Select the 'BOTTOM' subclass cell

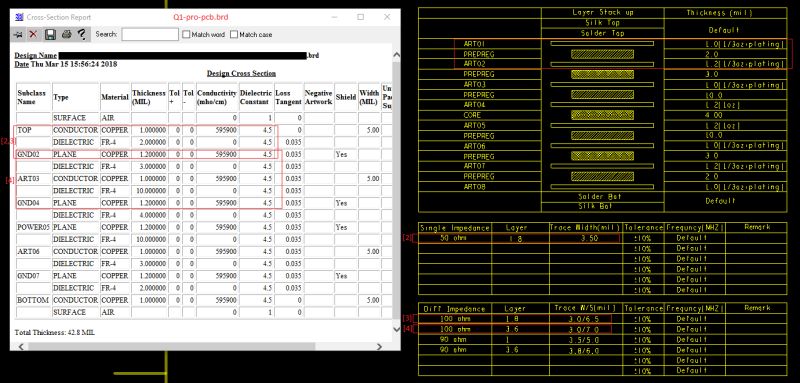pyautogui.click(x=34, y=300)
